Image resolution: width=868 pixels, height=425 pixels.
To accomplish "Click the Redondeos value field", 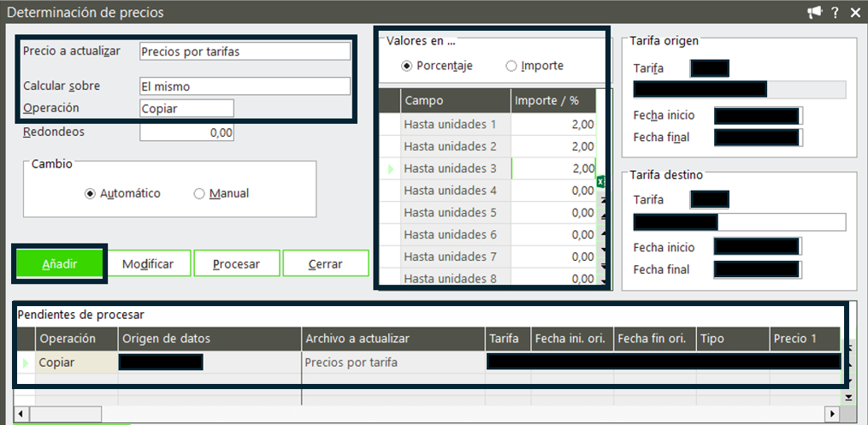I will tap(186, 133).
